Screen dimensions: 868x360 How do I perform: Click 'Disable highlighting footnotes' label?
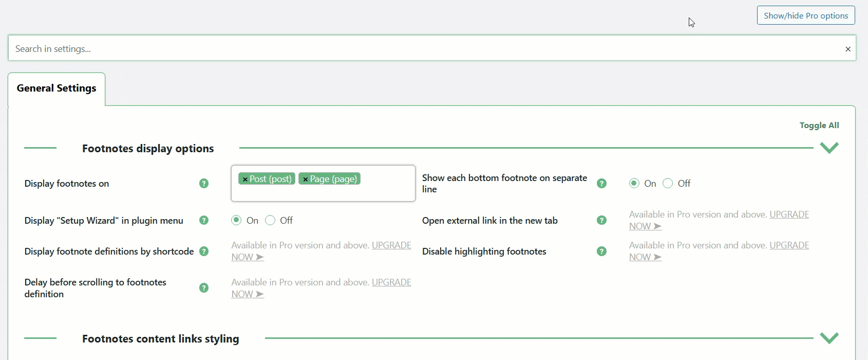pyautogui.click(x=484, y=251)
